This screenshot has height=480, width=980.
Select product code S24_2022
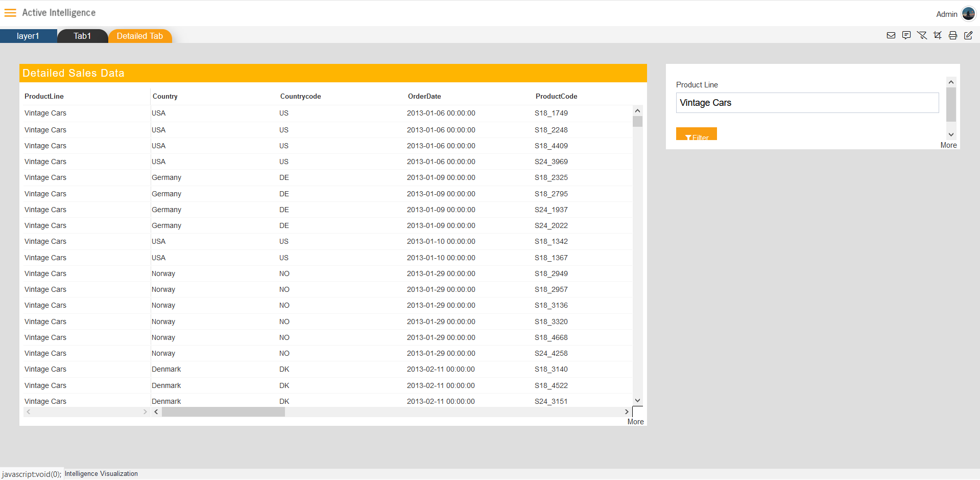(x=551, y=225)
